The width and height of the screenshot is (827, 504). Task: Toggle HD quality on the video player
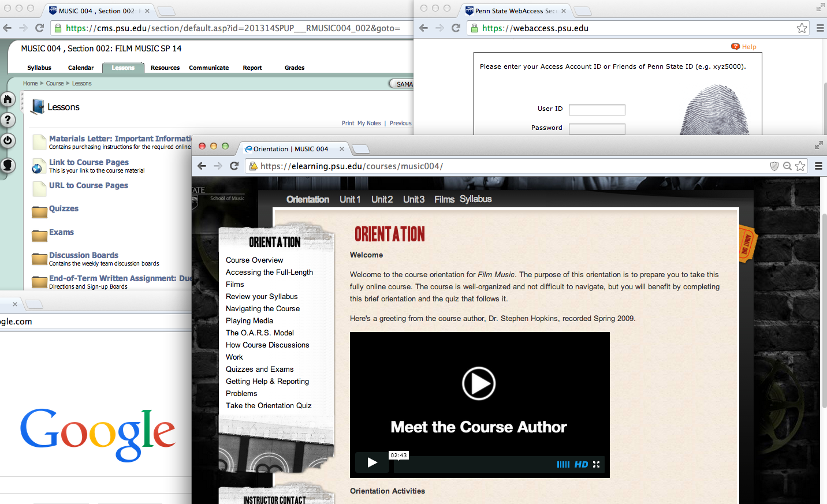[581, 464]
